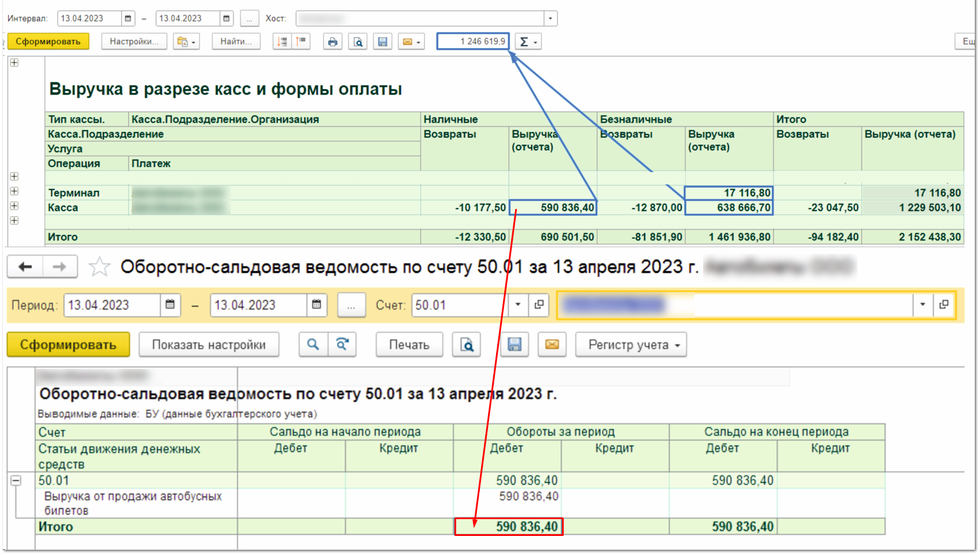Open the Счет 50.01 dropdown arrow
Screen dimensions: 980x555
pos(517,305)
